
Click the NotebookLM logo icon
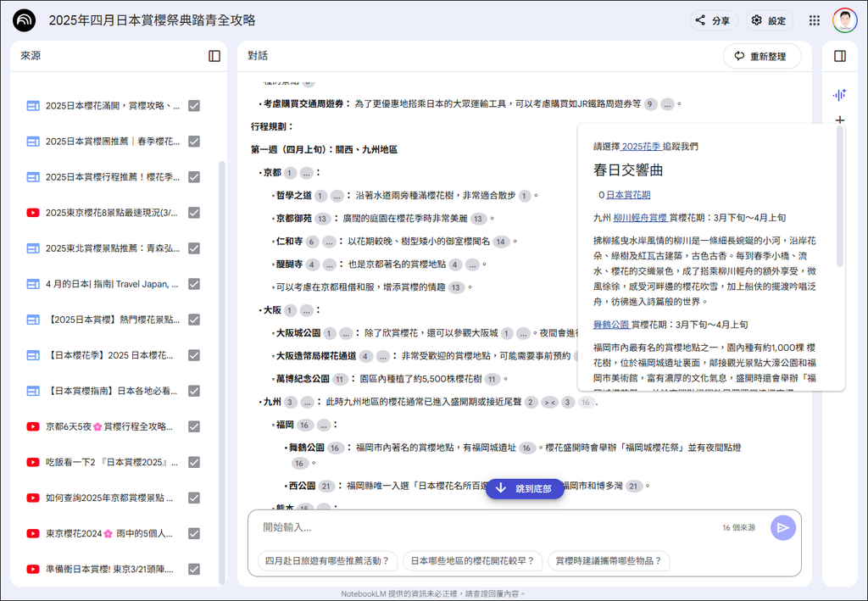[24, 20]
